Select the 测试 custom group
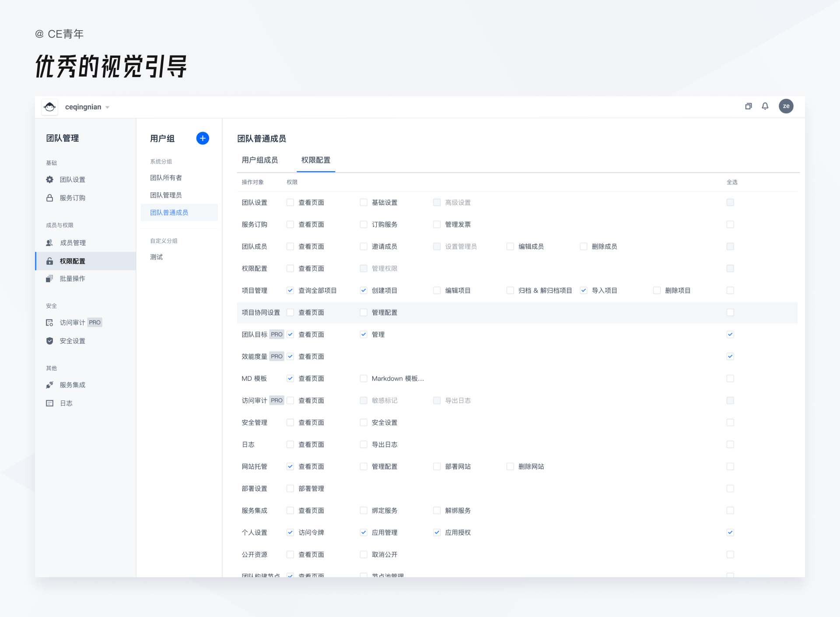The width and height of the screenshot is (840, 617). tap(157, 257)
